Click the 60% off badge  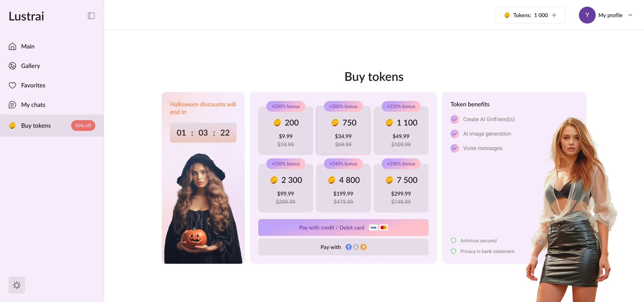click(x=83, y=125)
